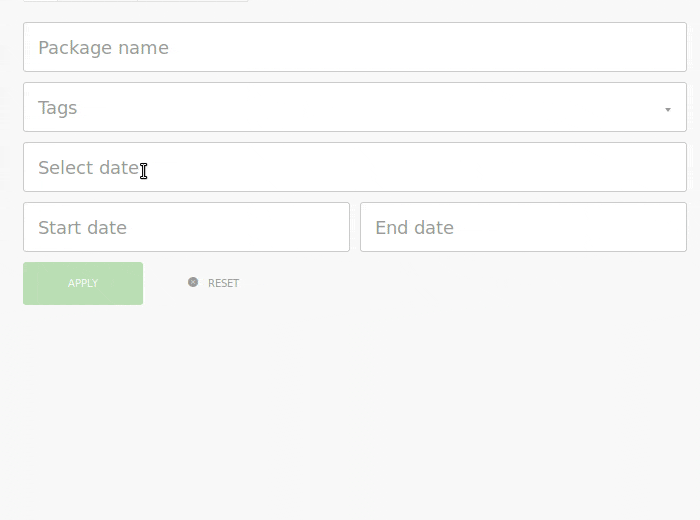Image resolution: width=700 pixels, height=520 pixels.
Task: Clear filters using RESET
Action: pos(223,283)
